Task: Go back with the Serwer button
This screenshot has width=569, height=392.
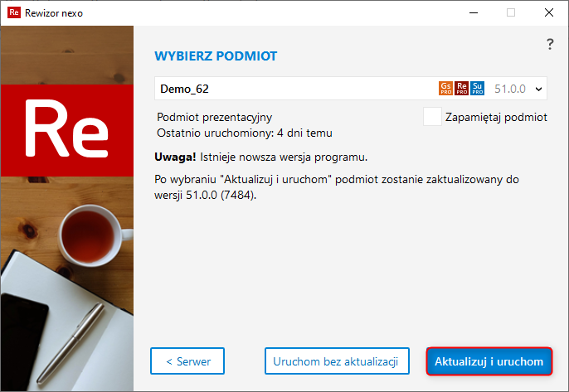Action: click(187, 361)
